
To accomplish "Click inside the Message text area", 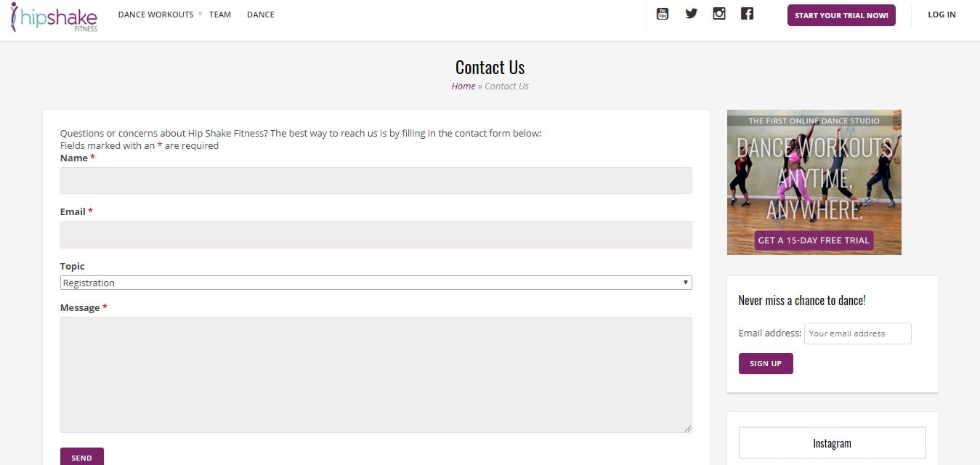I will [x=376, y=375].
